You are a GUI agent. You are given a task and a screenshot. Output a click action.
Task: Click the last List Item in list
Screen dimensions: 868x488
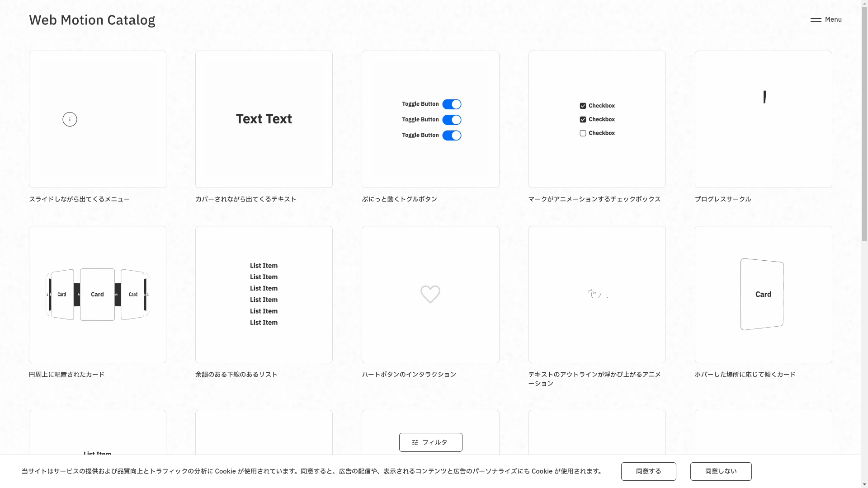tap(264, 323)
